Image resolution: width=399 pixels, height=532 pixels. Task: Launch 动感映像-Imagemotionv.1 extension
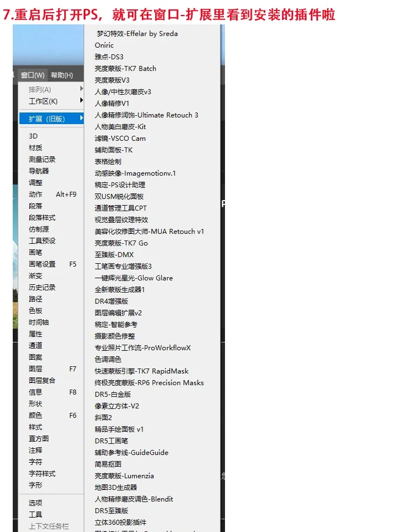tap(135, 173)
